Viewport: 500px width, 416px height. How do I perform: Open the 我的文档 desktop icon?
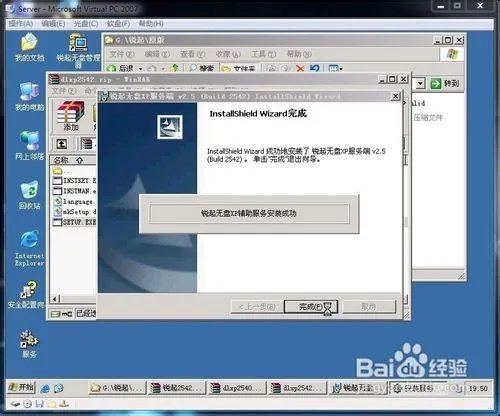29,47
